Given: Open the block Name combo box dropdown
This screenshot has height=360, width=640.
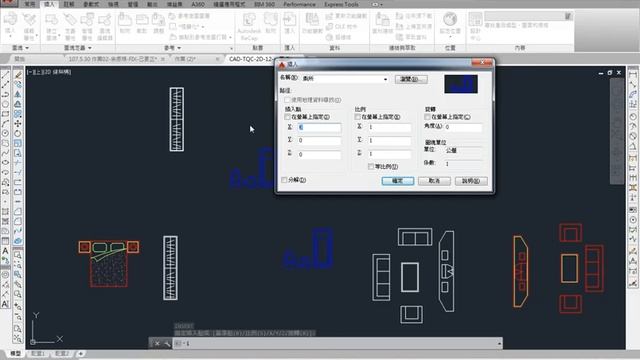Looking at the screenshot, I should (x=385, y=79).
